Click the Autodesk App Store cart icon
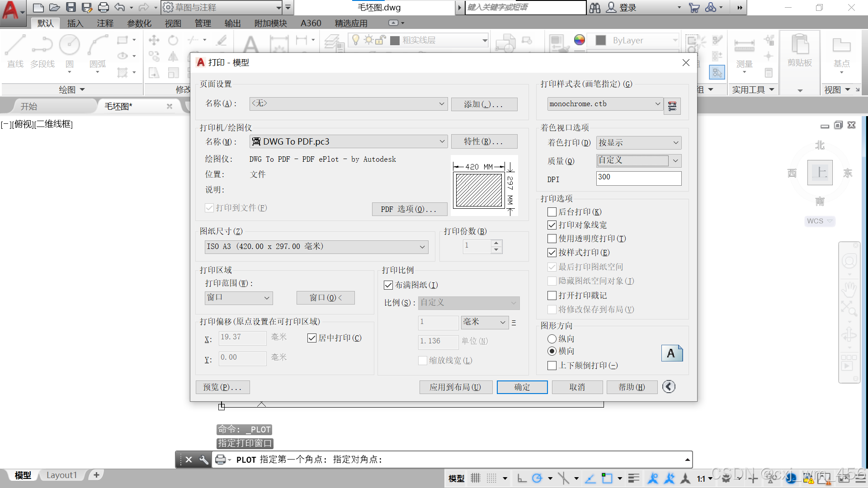The width and height of the screenshot is (868, 488). 694,7
